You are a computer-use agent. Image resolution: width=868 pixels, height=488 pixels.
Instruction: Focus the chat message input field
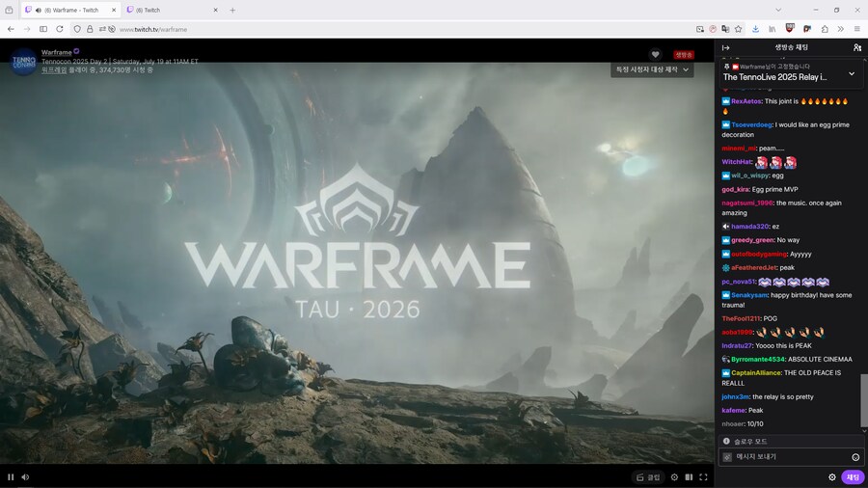pyautogui.click(x=791, y=457)
